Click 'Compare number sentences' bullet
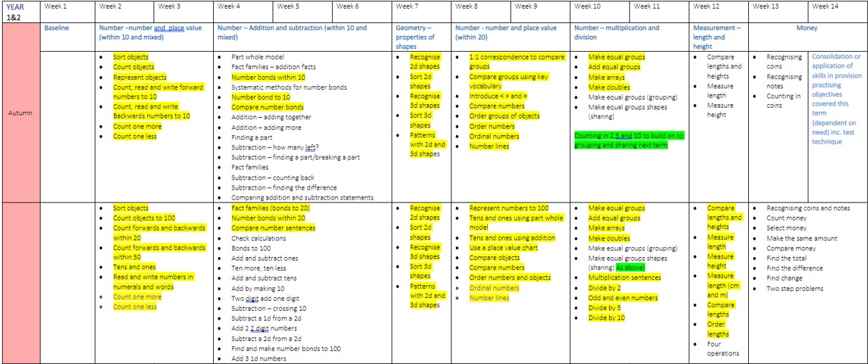The height and width of the screenshot is (364, 868). point(273,228)
